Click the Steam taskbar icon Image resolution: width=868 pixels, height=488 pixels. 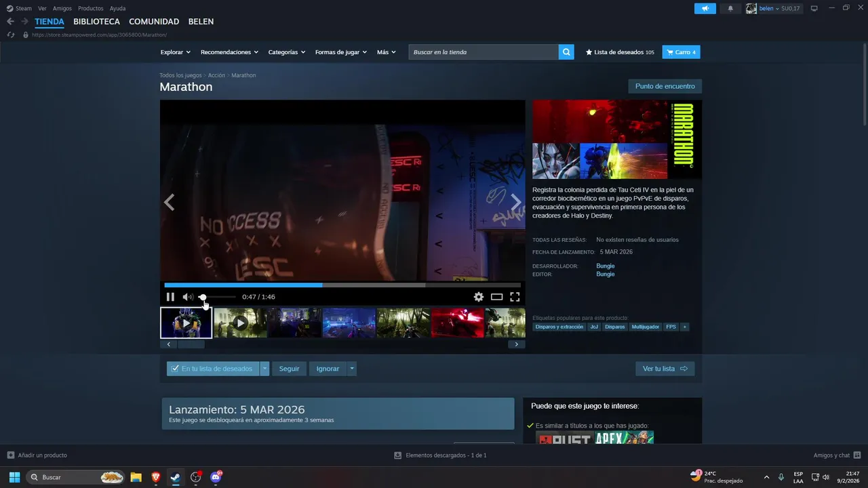[176, 477]
